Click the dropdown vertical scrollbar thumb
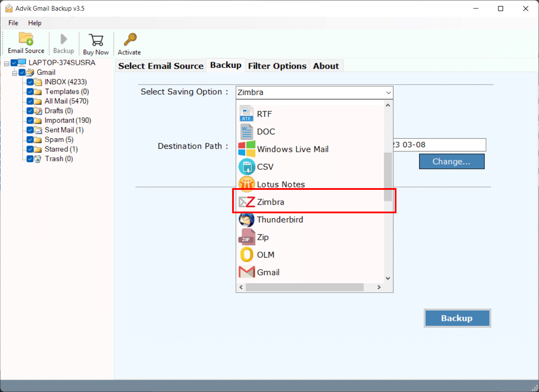539x392 pixels. tap(388, 177)
